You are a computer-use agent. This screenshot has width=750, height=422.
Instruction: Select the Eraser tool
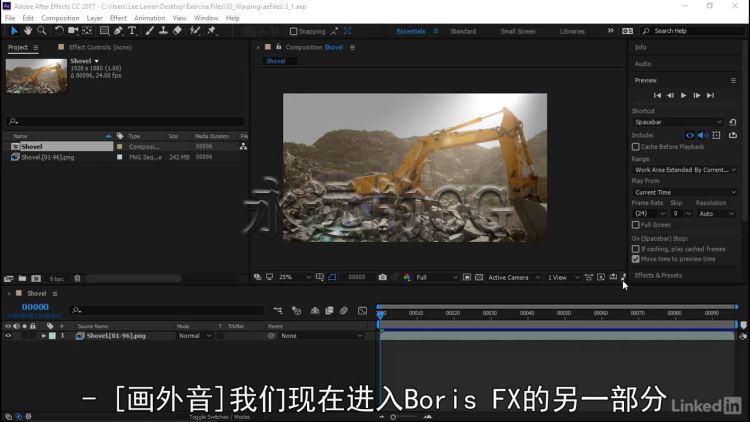[x=177, y=31]
